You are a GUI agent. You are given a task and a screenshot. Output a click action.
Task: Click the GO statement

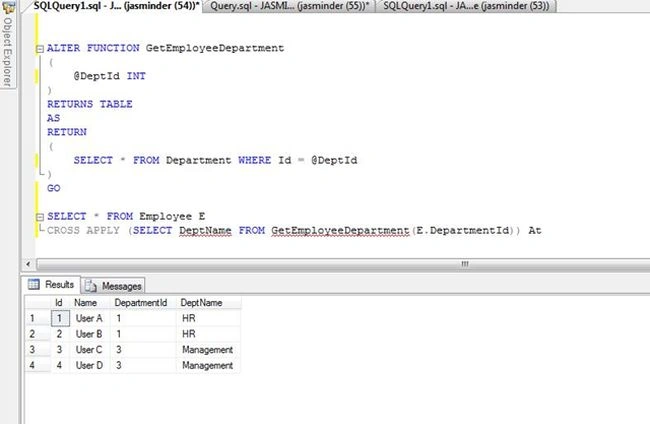(x=53, y=188)
